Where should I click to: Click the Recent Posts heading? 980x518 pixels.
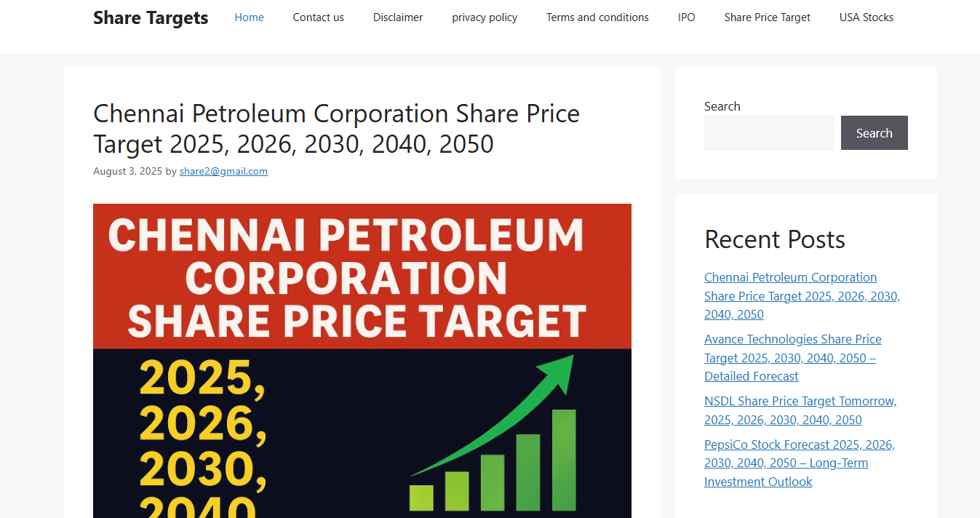pyautogui.click(x=775, y=239)
